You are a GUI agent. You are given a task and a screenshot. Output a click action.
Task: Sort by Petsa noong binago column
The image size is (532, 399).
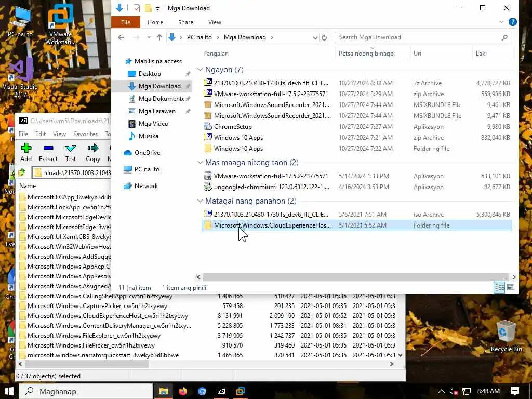(x=372, y=54)
